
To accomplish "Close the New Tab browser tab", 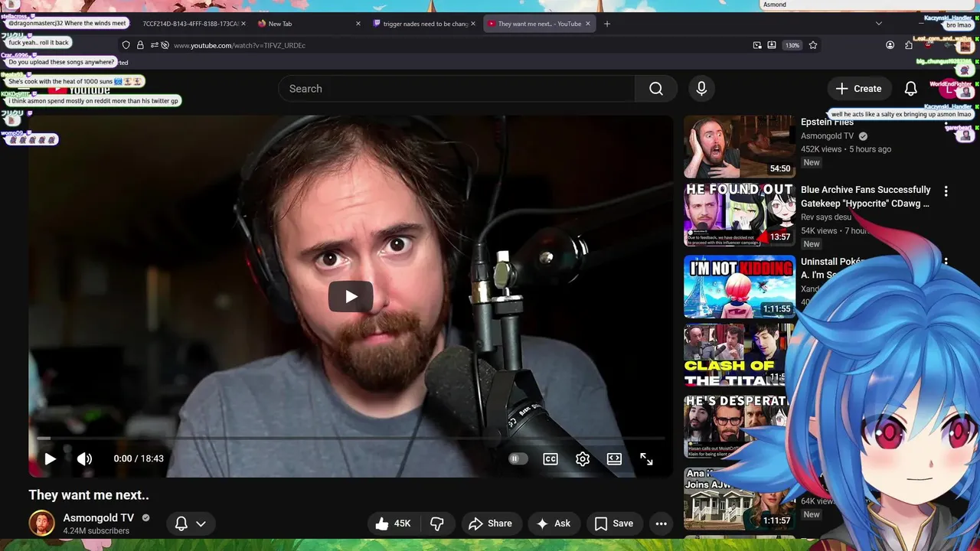I will tap(358, 24).
